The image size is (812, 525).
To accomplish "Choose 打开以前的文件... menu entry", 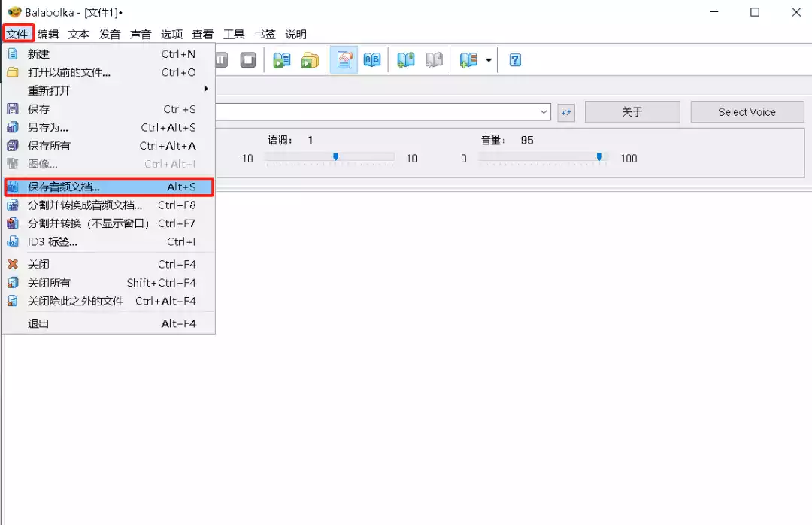I will (x=108, y=72).
